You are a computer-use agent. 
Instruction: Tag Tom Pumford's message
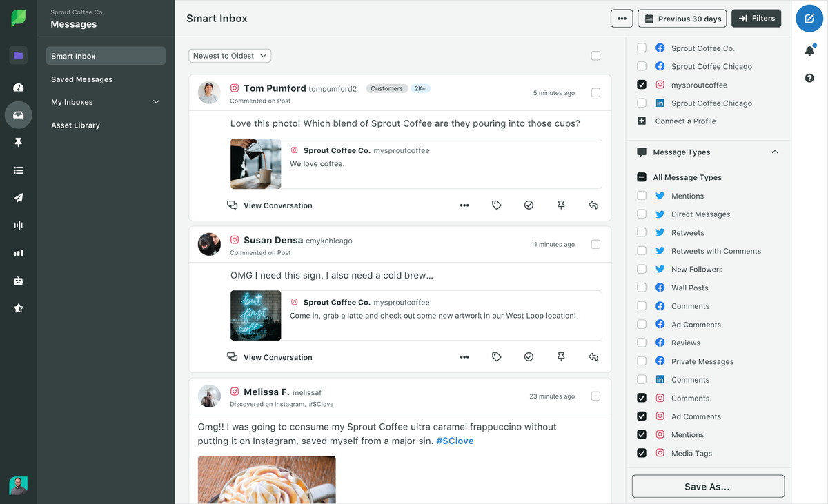coord(497,205)
